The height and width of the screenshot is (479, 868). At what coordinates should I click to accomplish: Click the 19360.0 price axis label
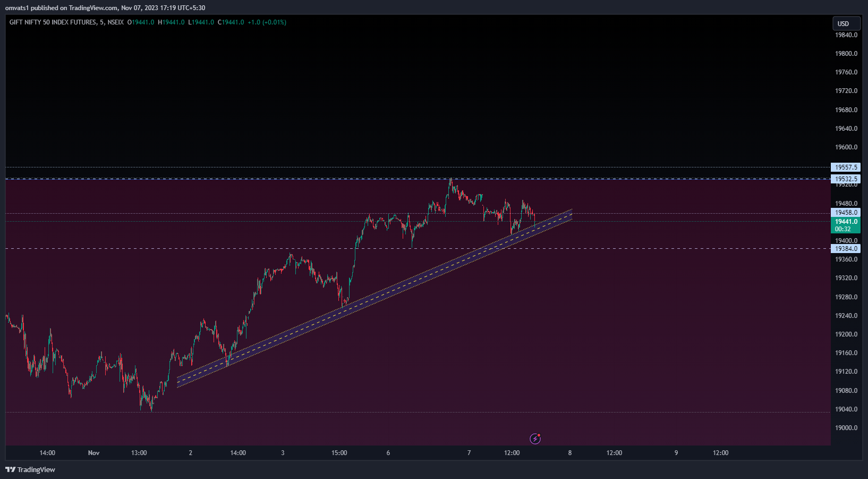pyautogui.click(x=846, y=259)
